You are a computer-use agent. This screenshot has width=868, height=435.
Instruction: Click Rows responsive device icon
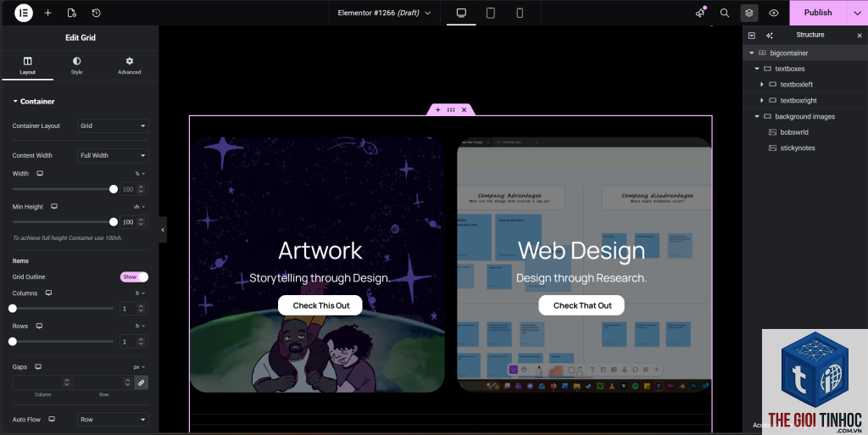tap(39, 326)
